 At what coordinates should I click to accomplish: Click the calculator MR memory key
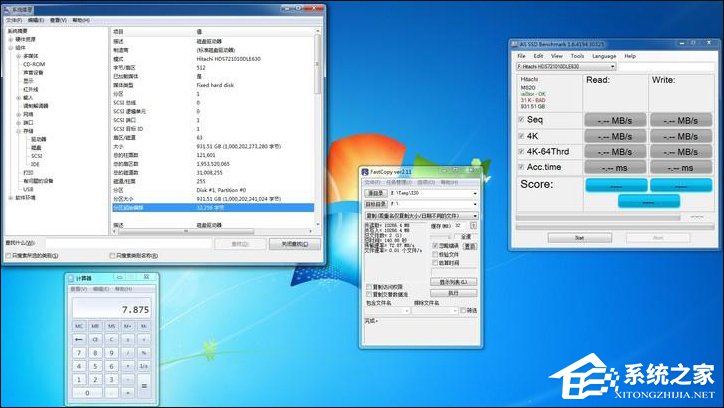point(95,326)
